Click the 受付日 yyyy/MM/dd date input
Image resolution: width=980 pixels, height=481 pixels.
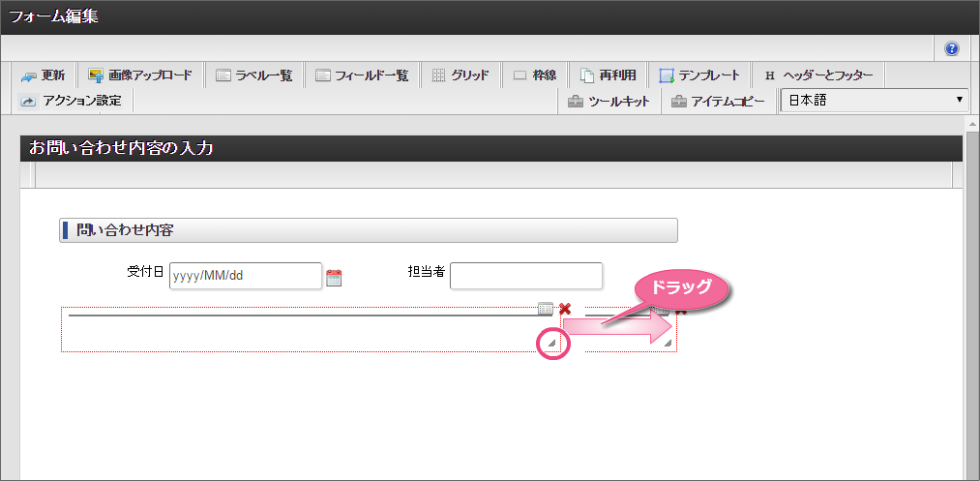[x=246, y=276]
